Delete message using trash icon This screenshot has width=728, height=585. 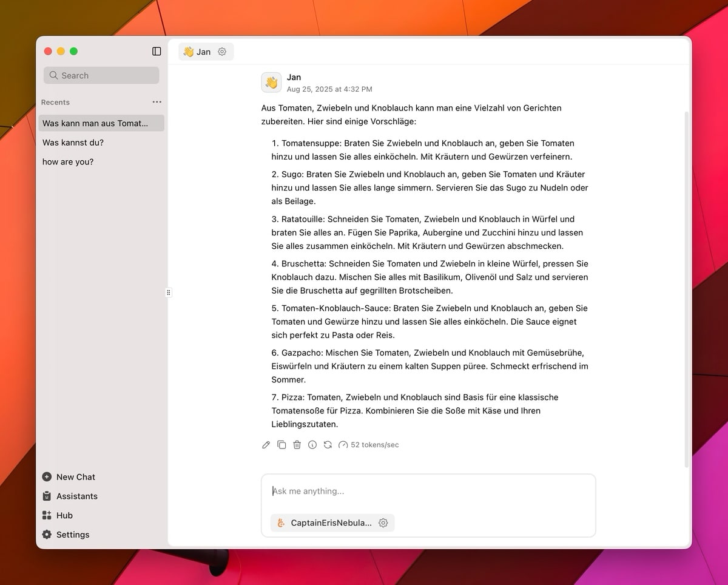(297, 445)
